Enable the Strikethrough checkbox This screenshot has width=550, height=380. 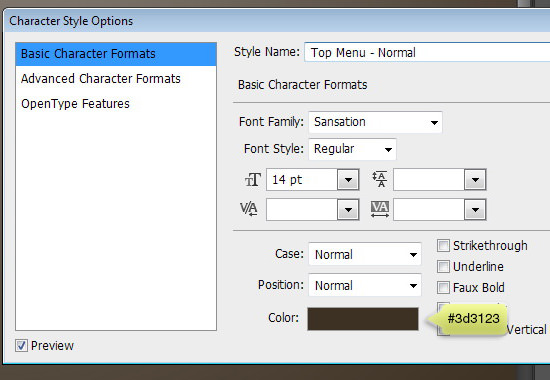click(x=443, y=246)
